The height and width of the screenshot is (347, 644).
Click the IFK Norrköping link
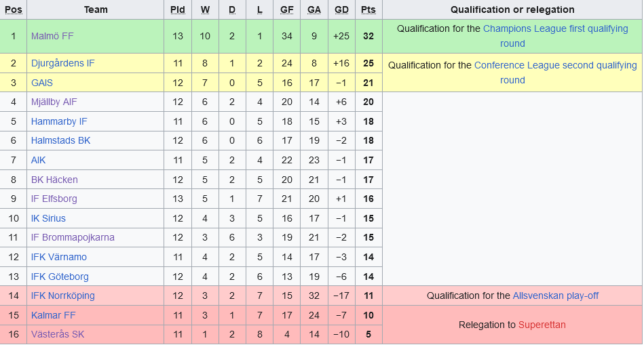tap(63, 295)
